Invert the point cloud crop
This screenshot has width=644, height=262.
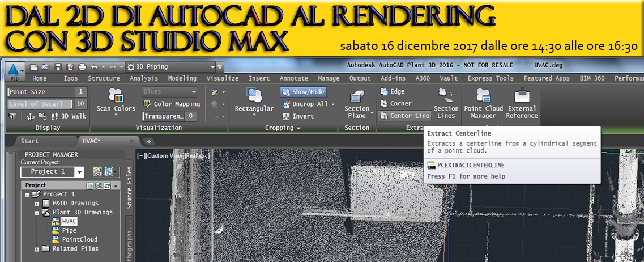click(x=298, y=116)
